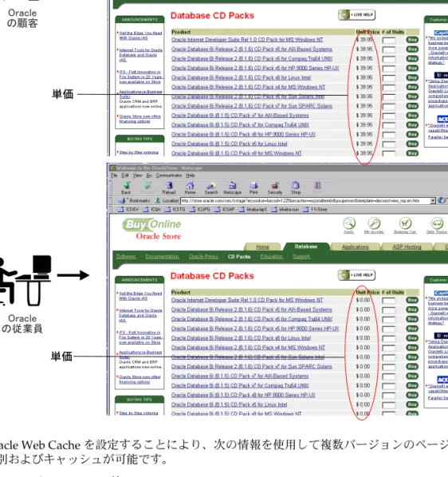
Task: Open MS Windows NT 8.1.6 v4 pack link priced $0.00
Action: (x=248, y=348)
